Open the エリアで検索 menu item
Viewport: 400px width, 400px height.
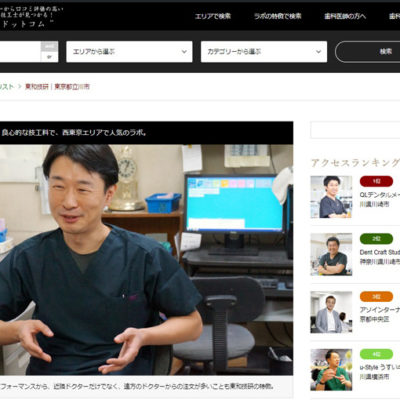click(x=213, y=16)
